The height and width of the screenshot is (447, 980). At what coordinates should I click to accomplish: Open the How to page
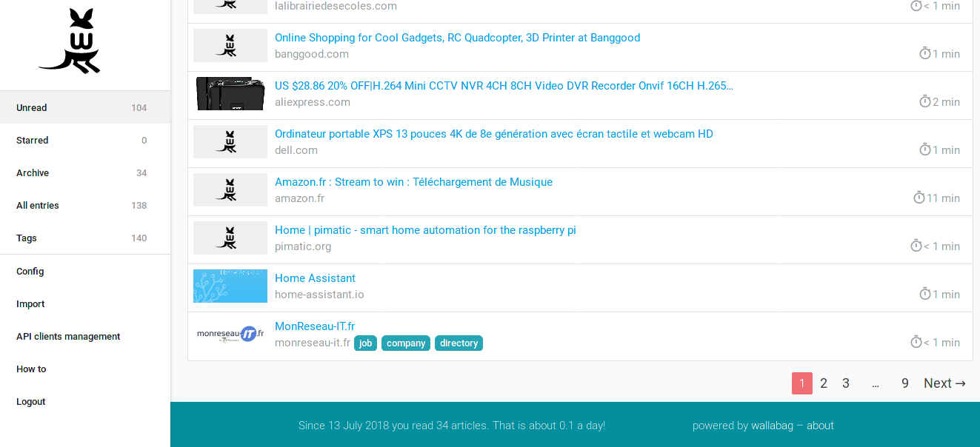85,369
